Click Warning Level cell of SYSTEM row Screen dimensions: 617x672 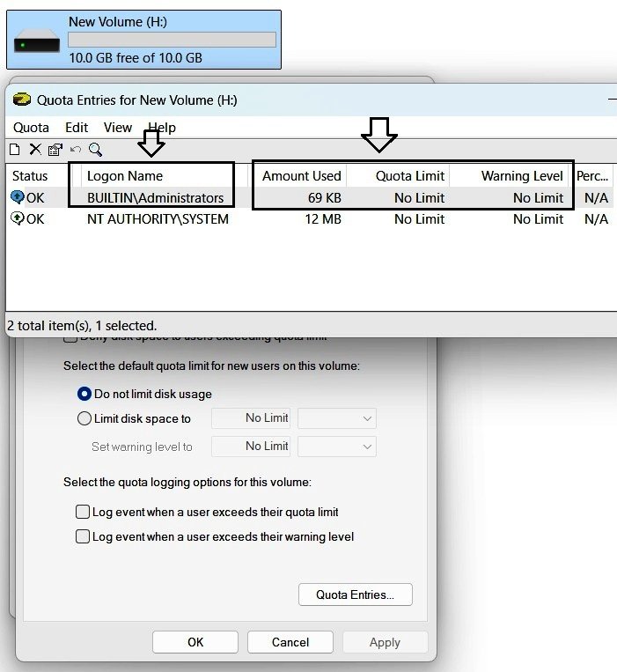click(x=538, y=219)
